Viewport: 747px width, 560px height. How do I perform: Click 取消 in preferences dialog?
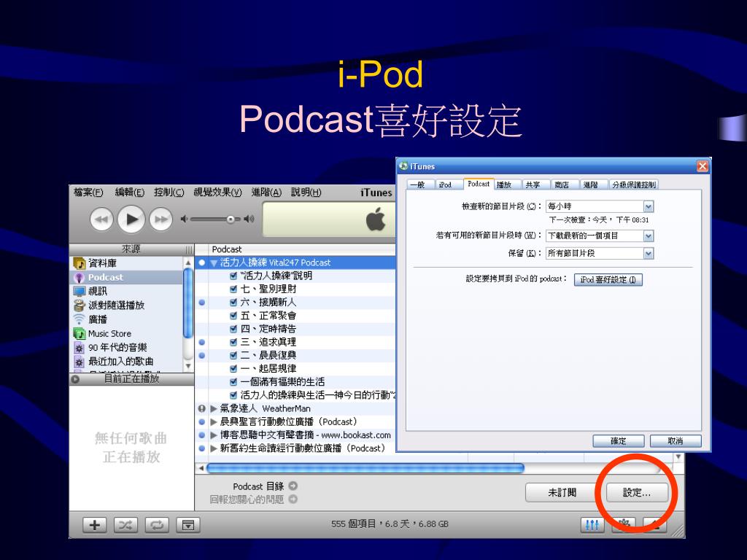[676, 441]
